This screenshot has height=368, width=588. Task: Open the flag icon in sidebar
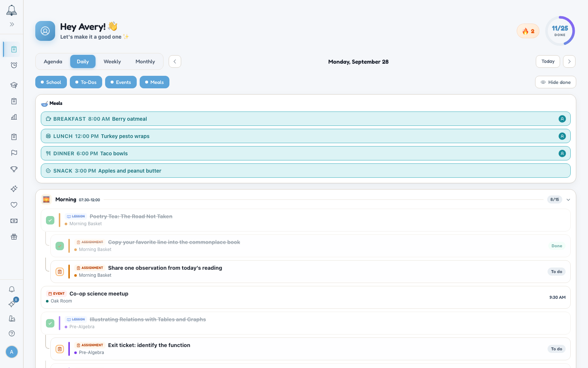[x=14, y=153]
